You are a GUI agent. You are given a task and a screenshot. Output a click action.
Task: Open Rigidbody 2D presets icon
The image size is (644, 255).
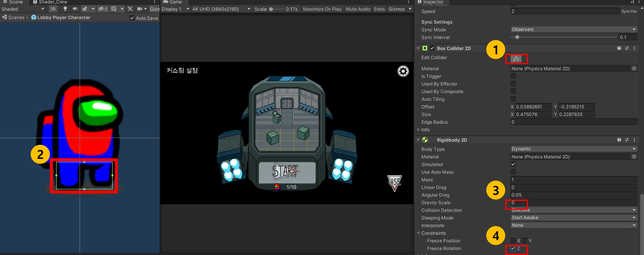tap(627, 140)
